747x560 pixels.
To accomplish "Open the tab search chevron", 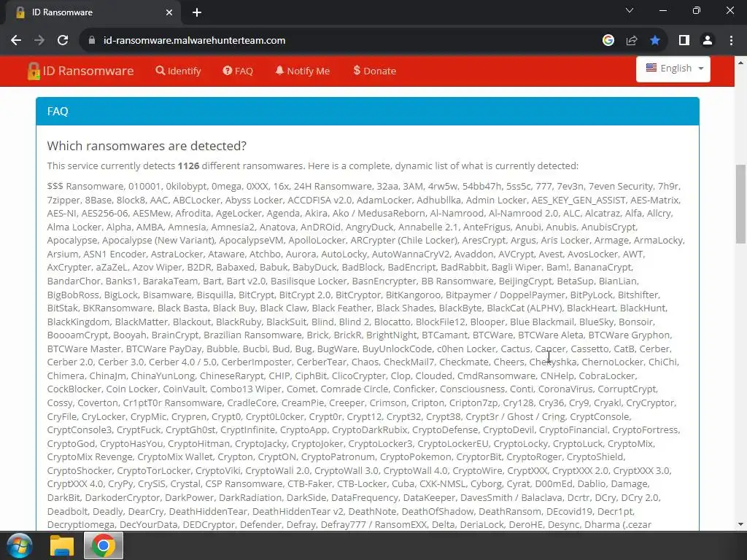I will click(630, 10).
